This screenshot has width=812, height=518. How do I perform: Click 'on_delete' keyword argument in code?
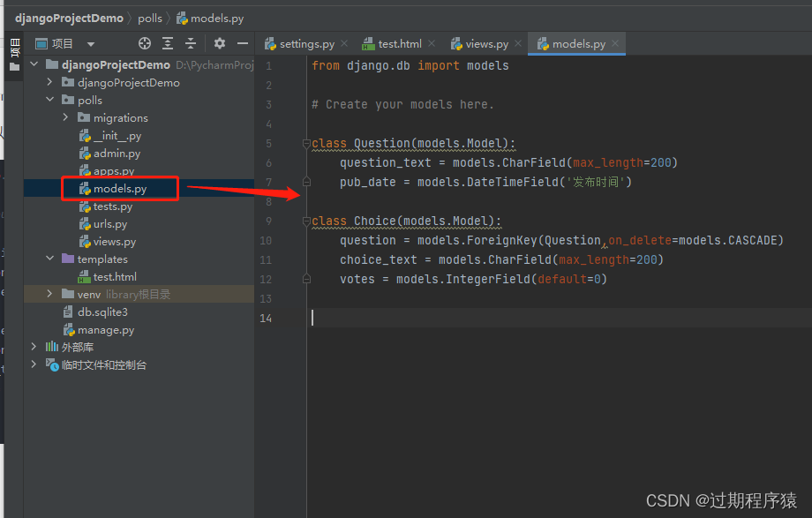[640, 240]
